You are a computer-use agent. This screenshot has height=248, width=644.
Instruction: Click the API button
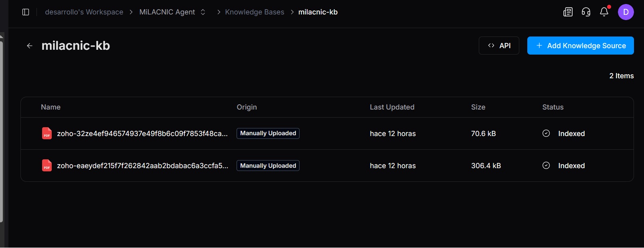tap(499, 46)
